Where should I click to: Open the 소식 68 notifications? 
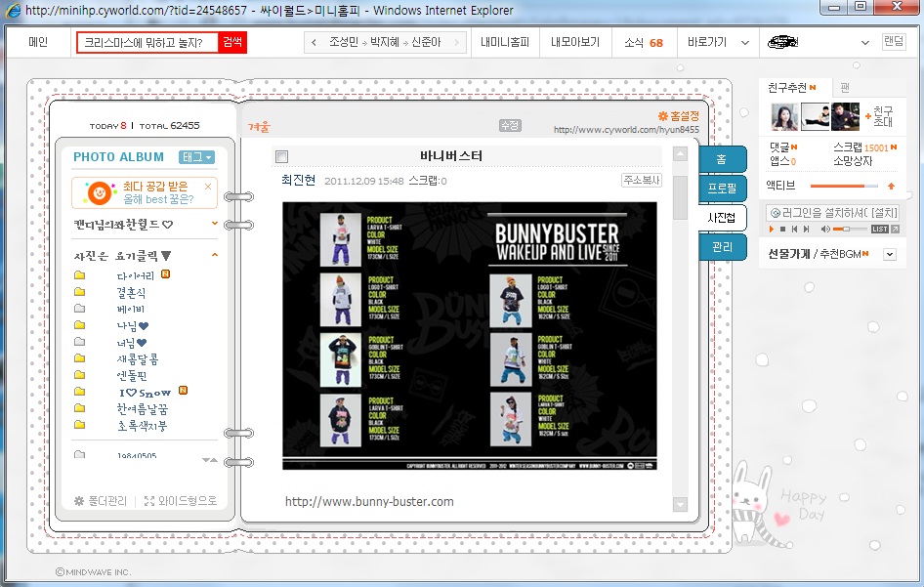pyautogui.click(x=644, y=42)
